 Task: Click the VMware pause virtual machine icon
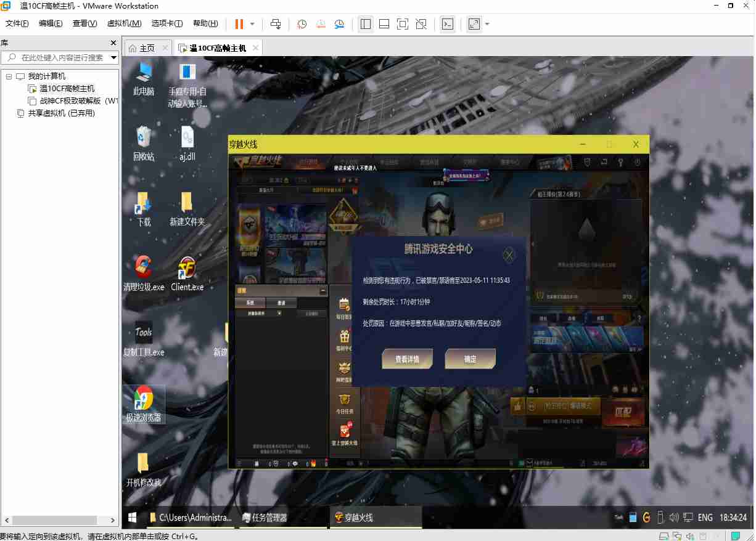click(x=239, y=24)
